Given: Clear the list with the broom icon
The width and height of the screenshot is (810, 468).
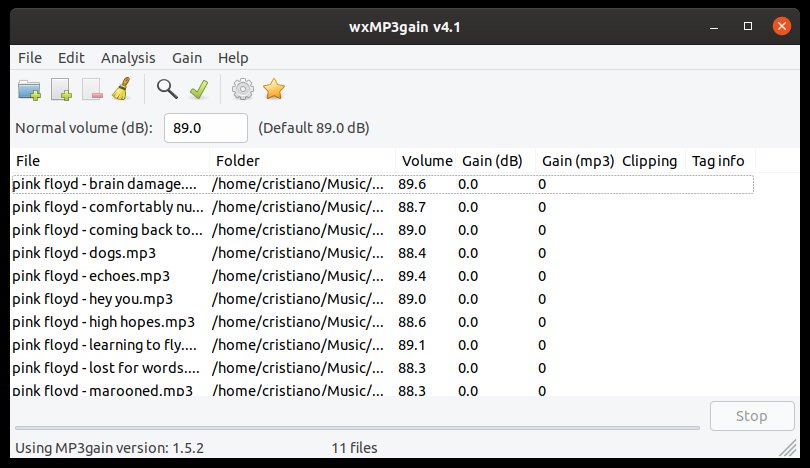Looking at the screenshot, I should (x=122, y=89).
